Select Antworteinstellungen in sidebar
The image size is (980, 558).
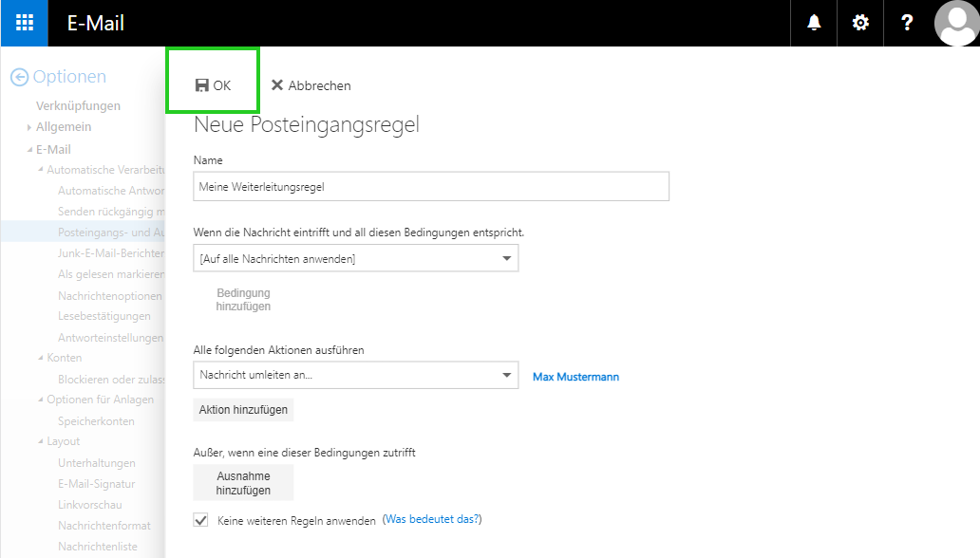(x=110, y=338)
